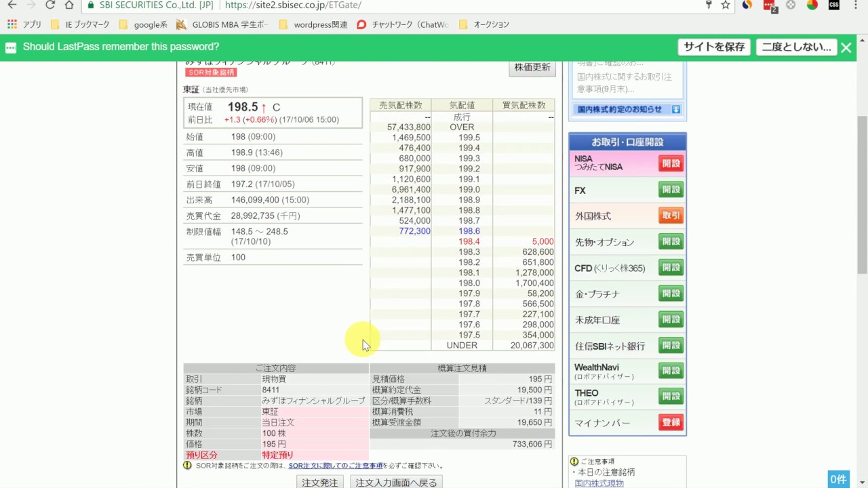Click 開設 button for WealthNavi

671,371
